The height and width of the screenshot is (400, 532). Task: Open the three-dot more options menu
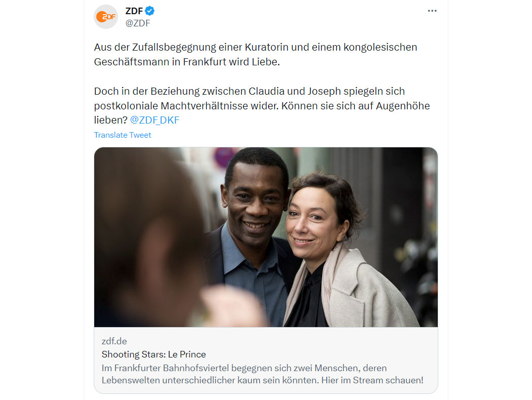[432, 11]
